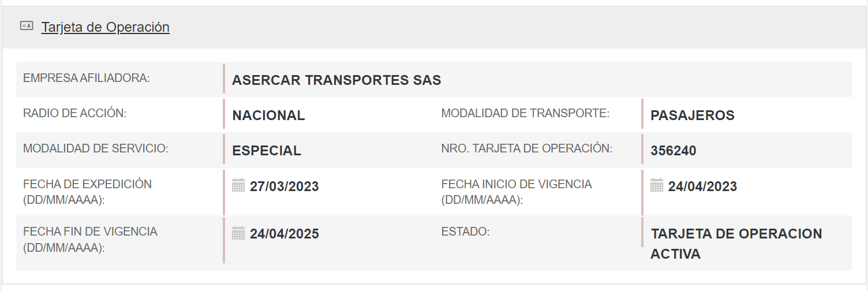Click calendar icon next to 24/04/2023

657,185
